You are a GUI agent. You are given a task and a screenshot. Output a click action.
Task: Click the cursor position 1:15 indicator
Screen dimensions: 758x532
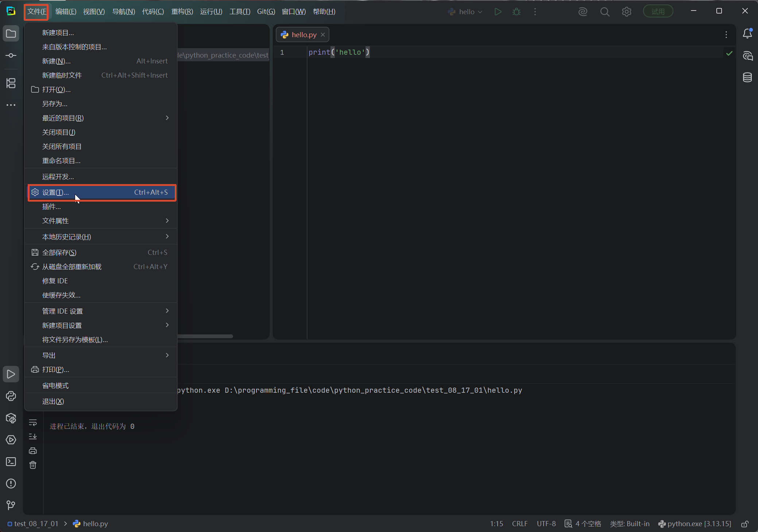(x=496, y=524)
